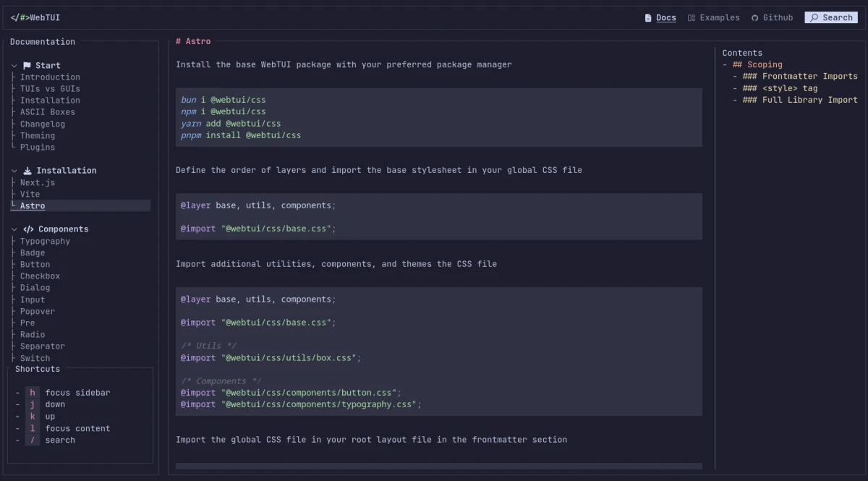868x481 pixels.
Task: Click the WebTUI logo in header
Action: (x=35, y=17)
